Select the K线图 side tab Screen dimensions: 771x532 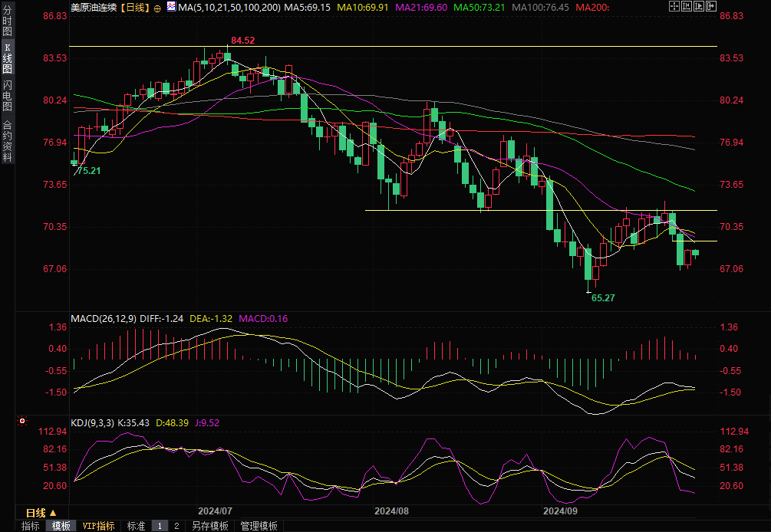[x=7, y=58]
